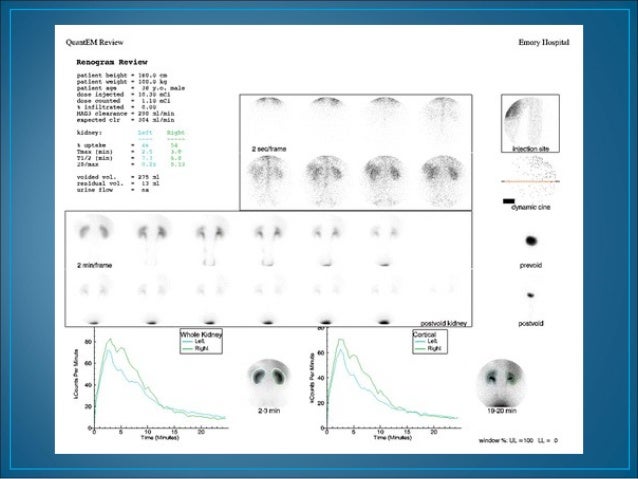638x479 pixels.
Task: Click the black bar beside dynamic cine
Action: click(x=511, y=202)
